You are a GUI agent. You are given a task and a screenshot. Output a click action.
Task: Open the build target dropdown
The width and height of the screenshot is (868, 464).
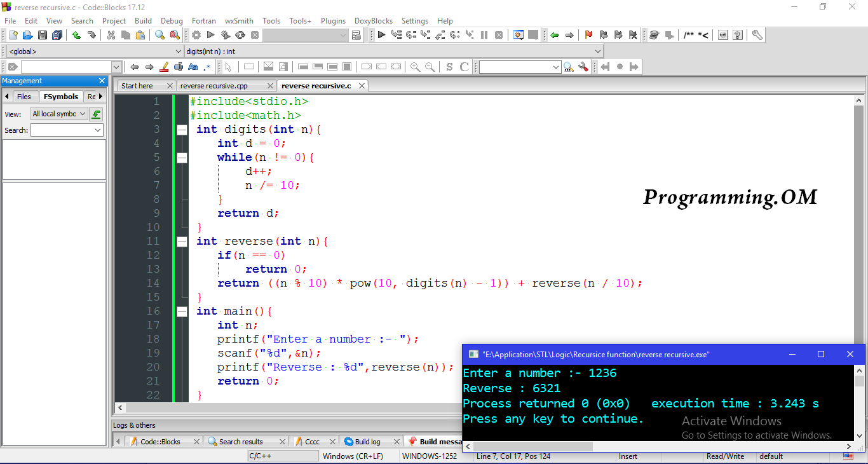[305, 35]
